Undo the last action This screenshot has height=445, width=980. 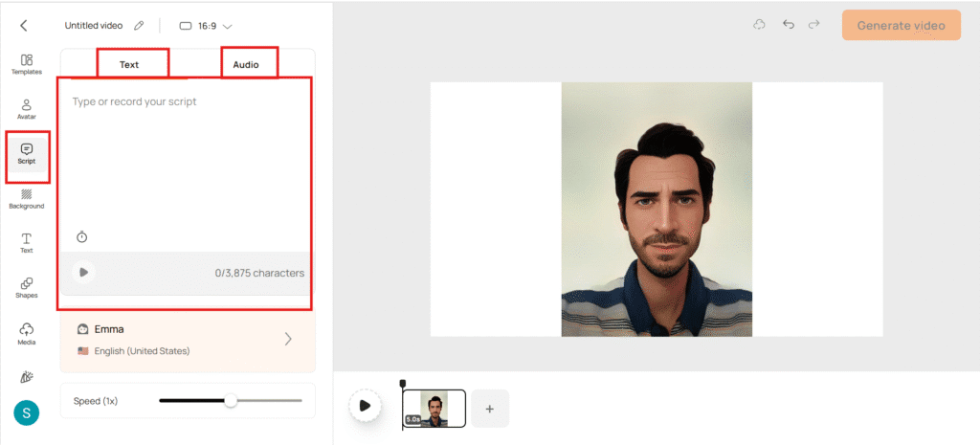(789, 25)
